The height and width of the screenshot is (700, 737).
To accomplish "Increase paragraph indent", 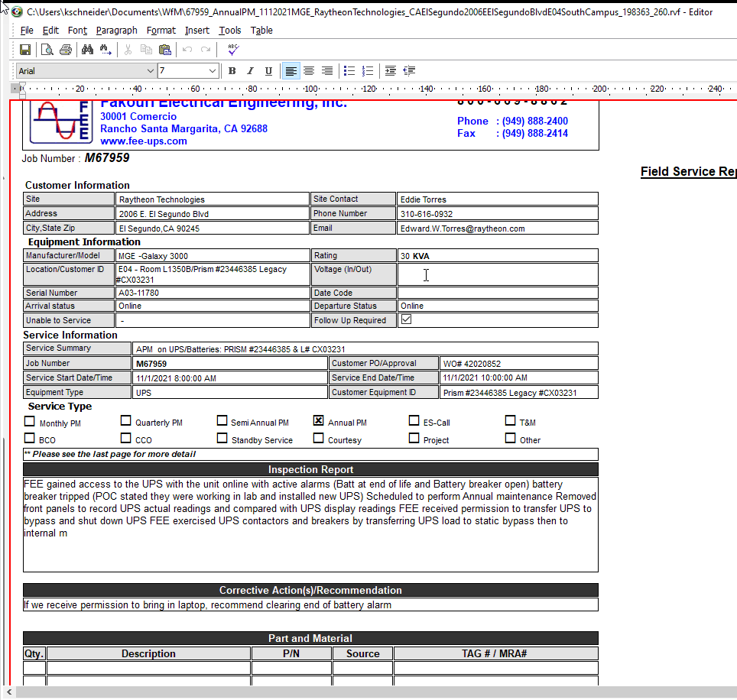I will click(390, 71).
